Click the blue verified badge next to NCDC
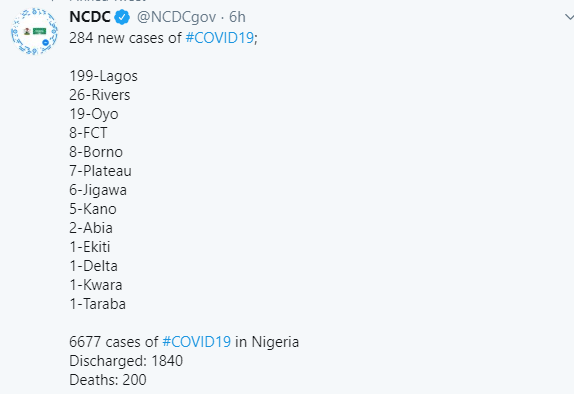This screenshot has width=574, height=394. click(122, 17)
